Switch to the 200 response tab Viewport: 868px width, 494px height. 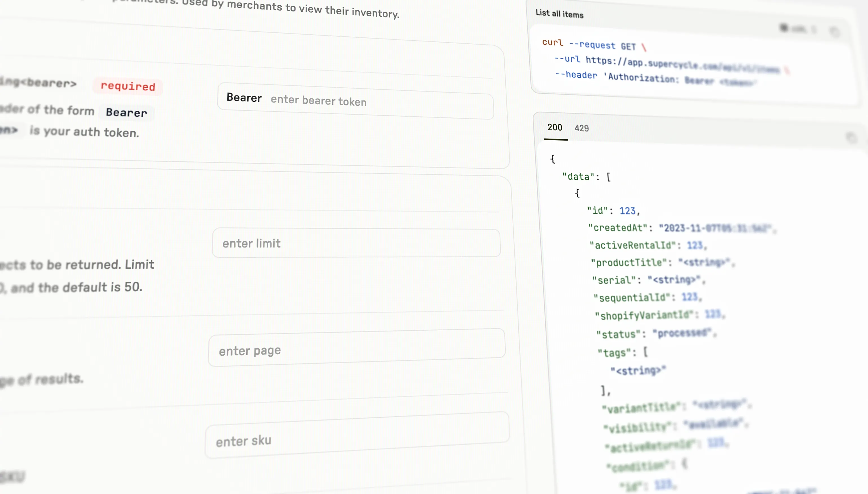tap(555, 128)
